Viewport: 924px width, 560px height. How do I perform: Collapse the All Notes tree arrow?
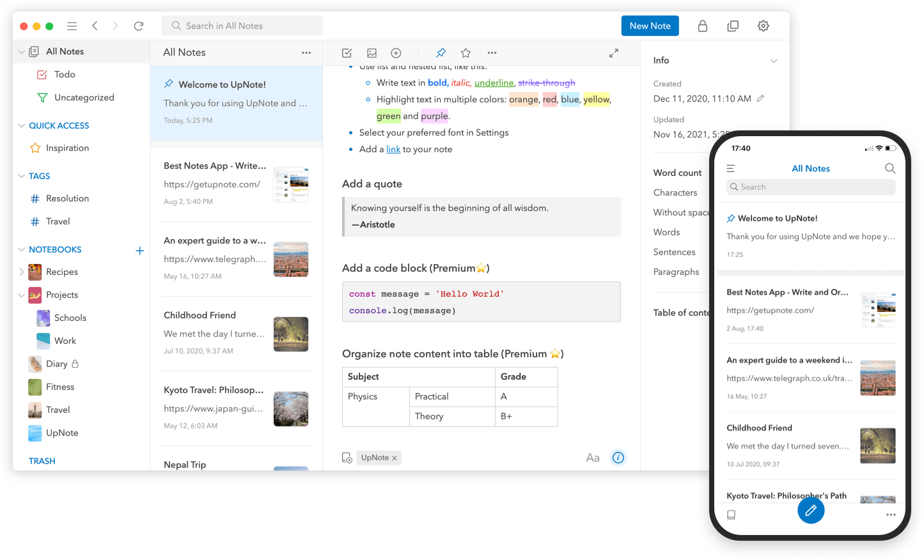tap(22, 52)
